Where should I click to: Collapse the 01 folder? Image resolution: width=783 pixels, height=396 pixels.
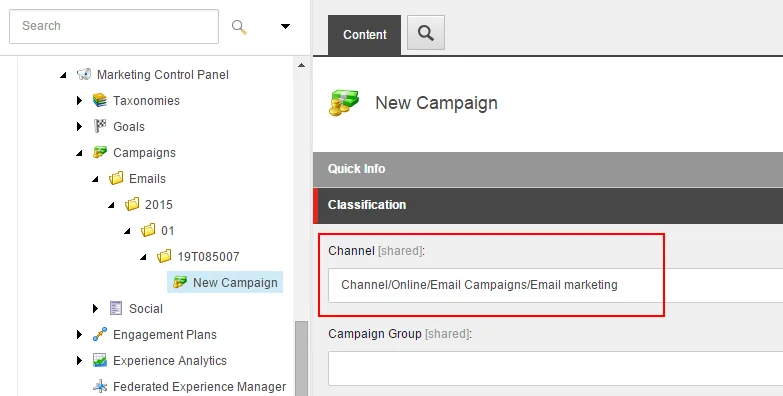coord(127,231)
